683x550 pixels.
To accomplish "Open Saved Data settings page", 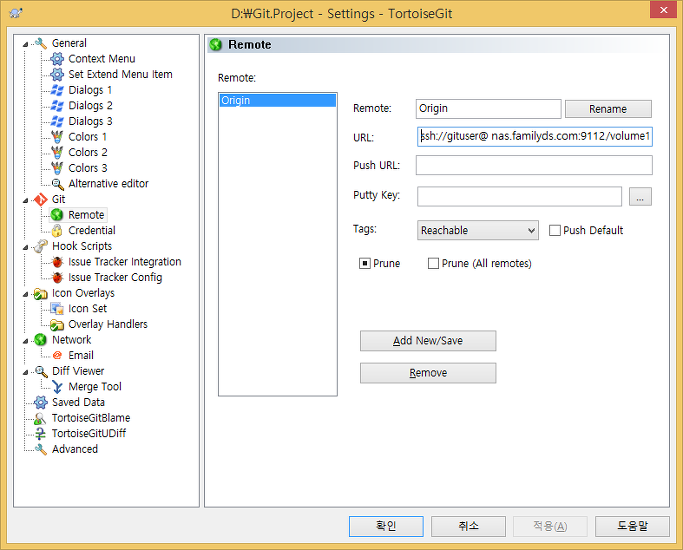I will pos(78,402).
